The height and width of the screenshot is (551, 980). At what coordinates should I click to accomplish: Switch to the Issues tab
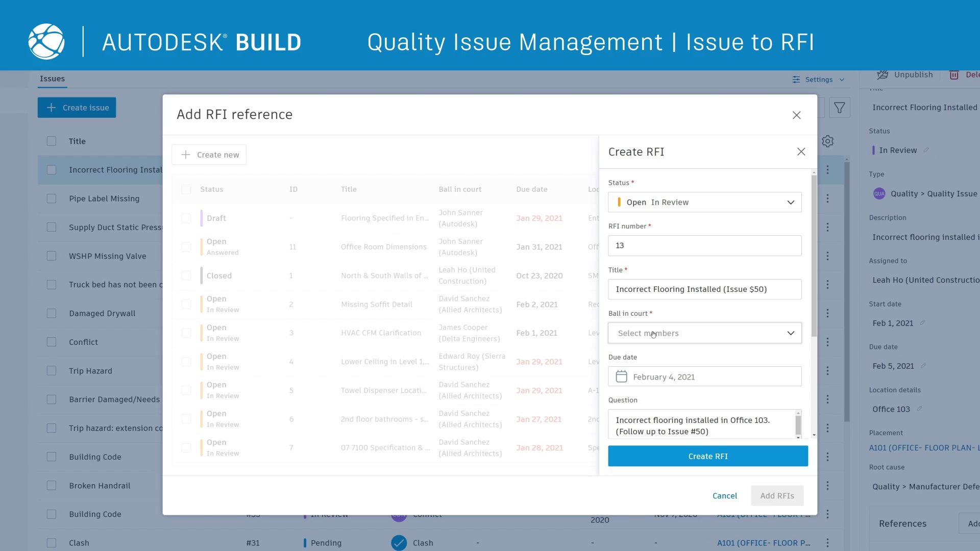pyautogui.click(x=52, y=79)
